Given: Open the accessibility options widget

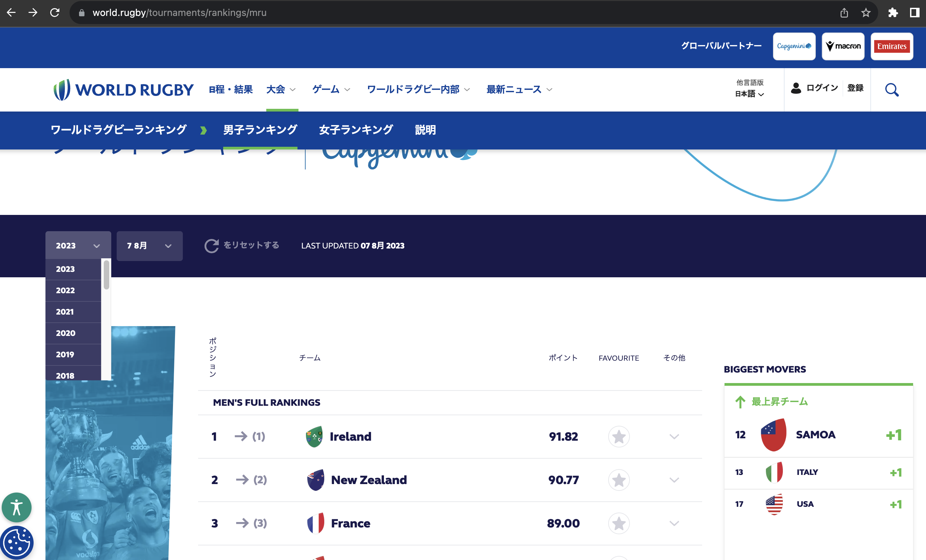Looking at the screenshot, I should point(17,508).
